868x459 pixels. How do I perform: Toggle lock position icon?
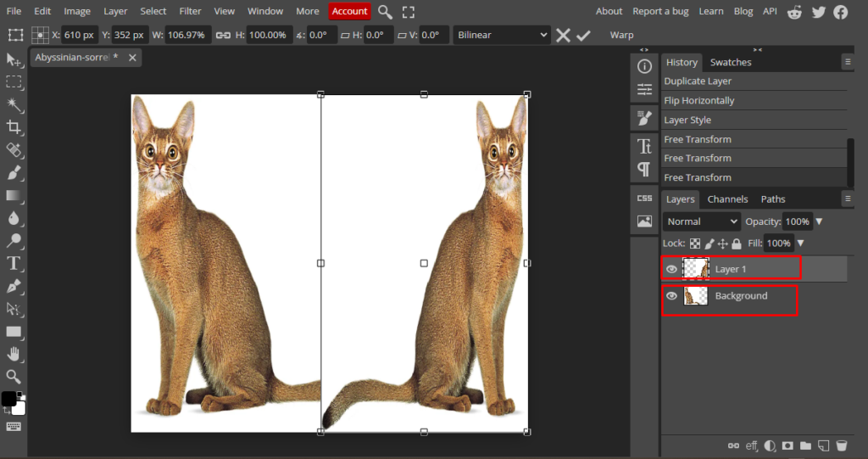722,243
